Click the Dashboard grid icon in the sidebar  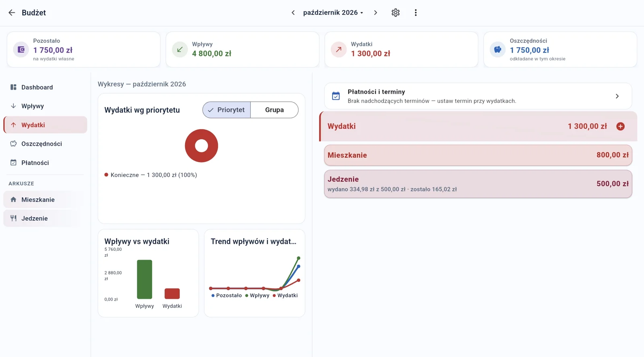tap(13, 87)
